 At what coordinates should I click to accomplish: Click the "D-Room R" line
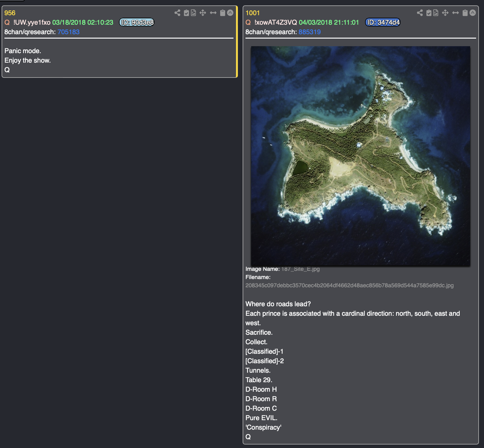point(261,399)
